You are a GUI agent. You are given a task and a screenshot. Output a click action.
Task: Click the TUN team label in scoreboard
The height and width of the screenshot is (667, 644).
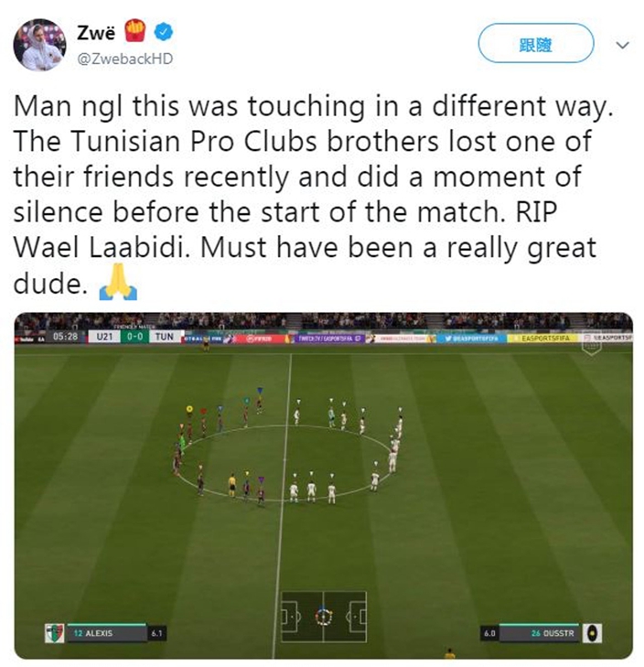tap(164, 337)
